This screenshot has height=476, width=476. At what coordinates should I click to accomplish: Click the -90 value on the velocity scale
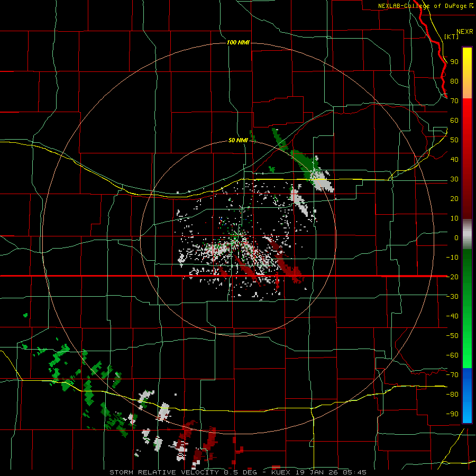point(452,414)
